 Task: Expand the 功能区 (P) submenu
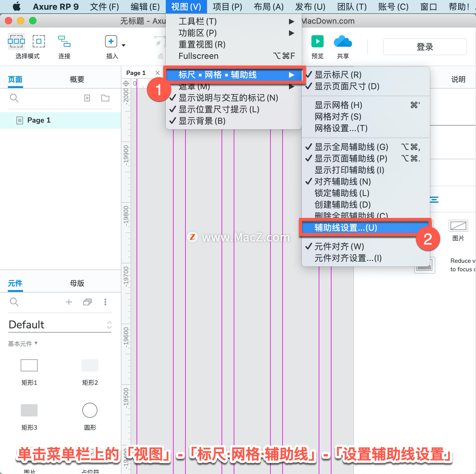pyautogui.click(x=233, y=33)
